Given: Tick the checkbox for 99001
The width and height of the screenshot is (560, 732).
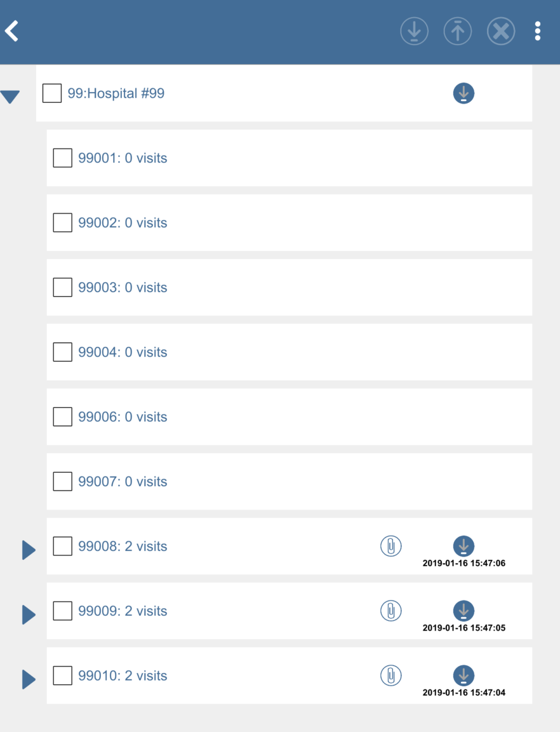Looking at the screenshot, I should pyautogui.click(x=62, y=158).
